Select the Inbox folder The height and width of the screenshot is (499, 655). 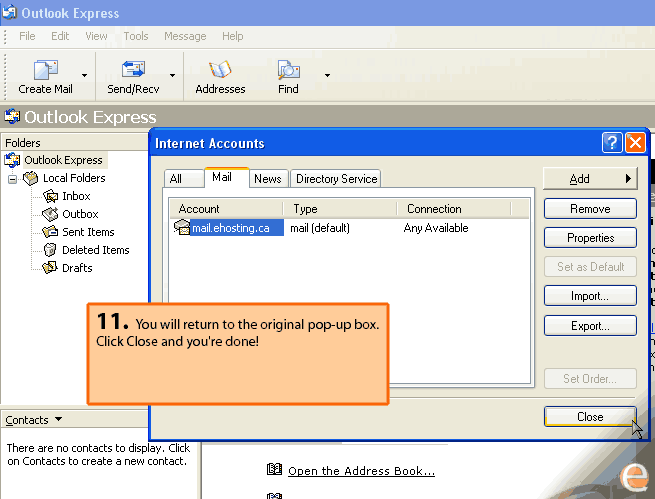point(75,196)
